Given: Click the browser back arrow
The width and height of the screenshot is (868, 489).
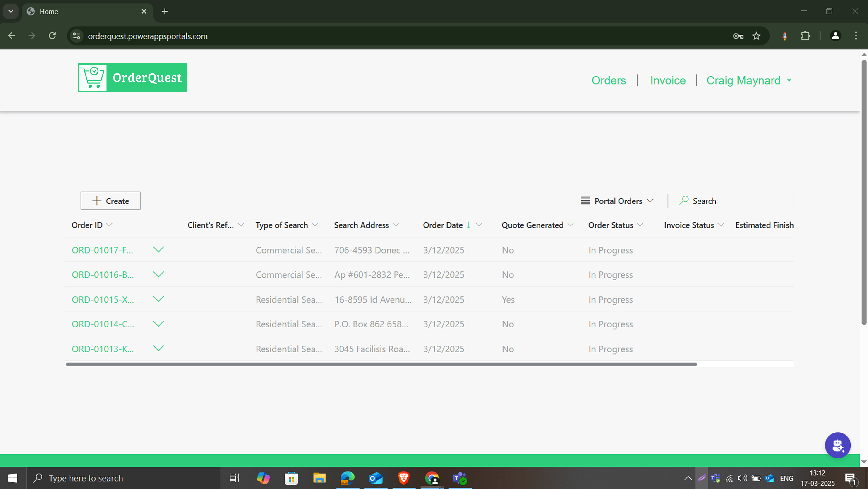Looking at the screenshot, I should (12, 36).
